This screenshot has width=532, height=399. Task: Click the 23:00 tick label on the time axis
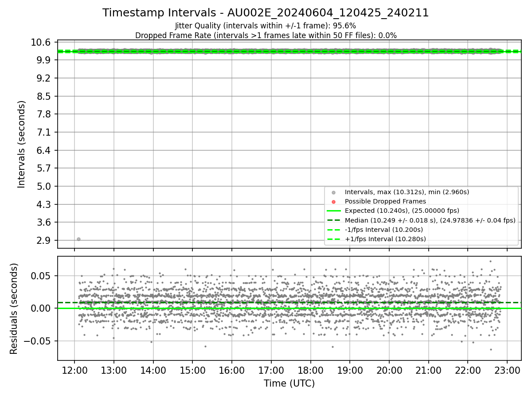pyautogui.click(x=508, y=370)
